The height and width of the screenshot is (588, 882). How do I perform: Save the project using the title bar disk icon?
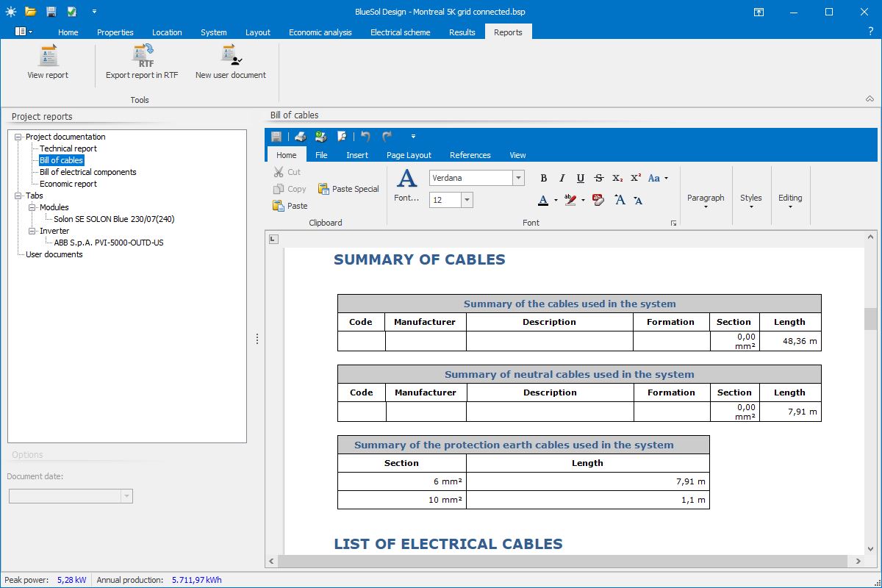coord(51,12)
